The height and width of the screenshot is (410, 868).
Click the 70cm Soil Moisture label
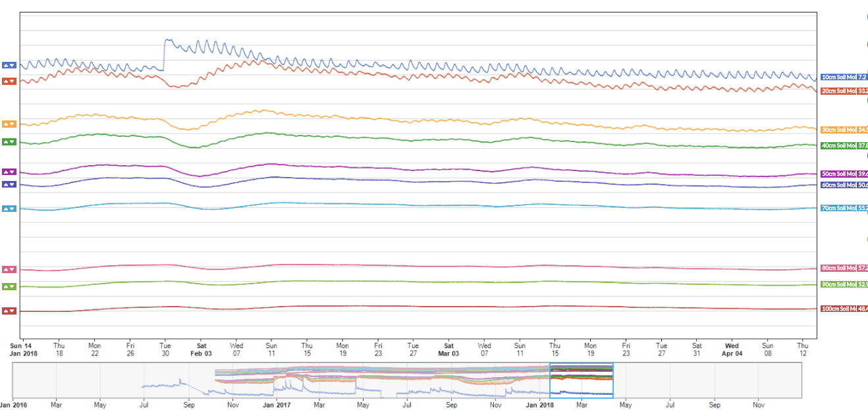838,208
